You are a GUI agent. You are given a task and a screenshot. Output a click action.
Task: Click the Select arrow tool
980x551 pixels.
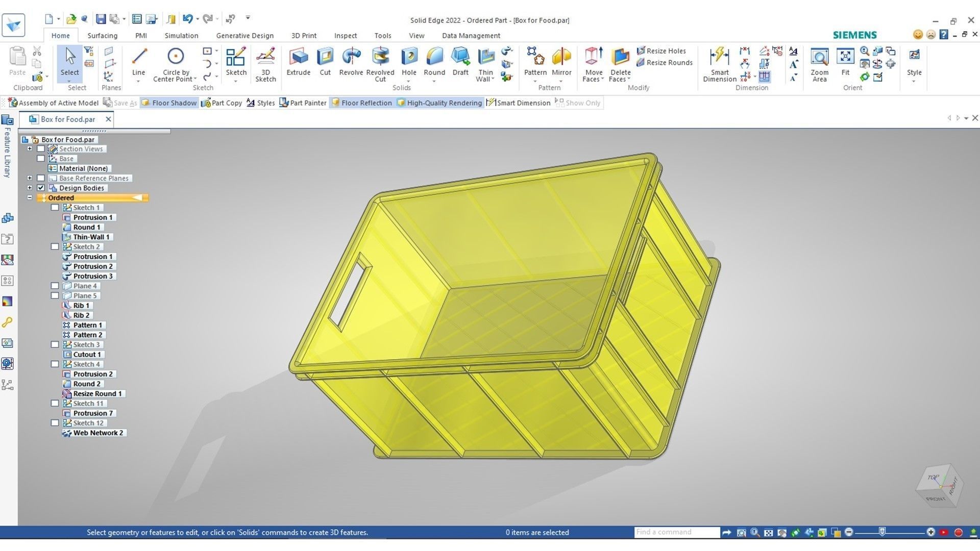[70, 62]
